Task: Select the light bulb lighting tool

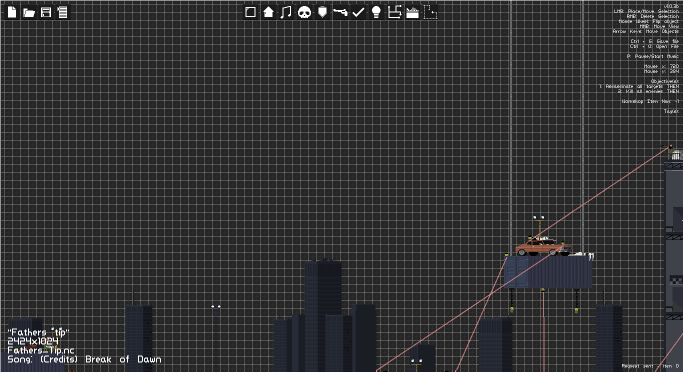Action: tap(376, 12)
